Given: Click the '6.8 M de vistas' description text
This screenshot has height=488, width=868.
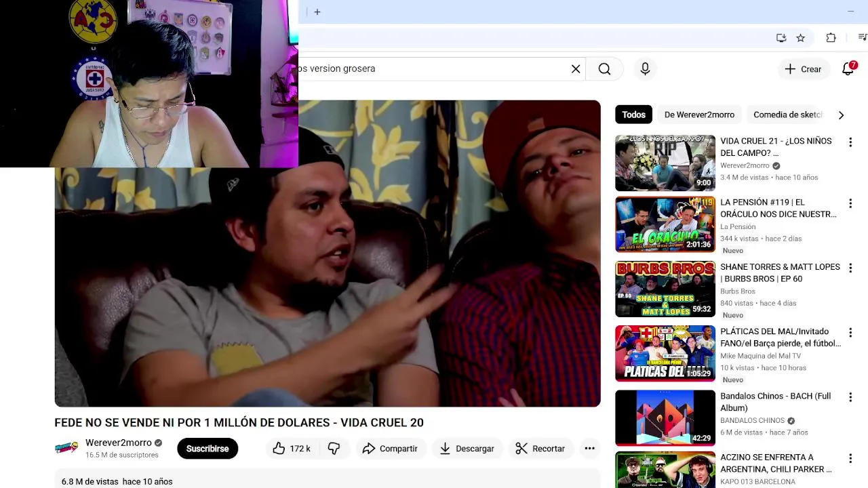Looking at the screenshot, I should click(x=90, y=481).
